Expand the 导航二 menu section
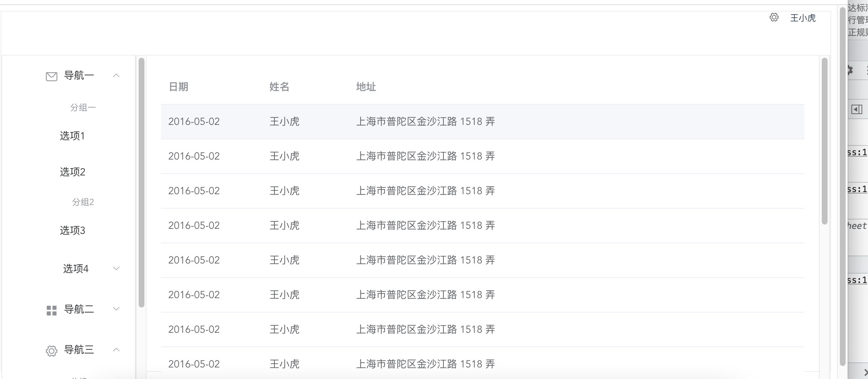Screen dimensions: 868x379 [116, 309]
